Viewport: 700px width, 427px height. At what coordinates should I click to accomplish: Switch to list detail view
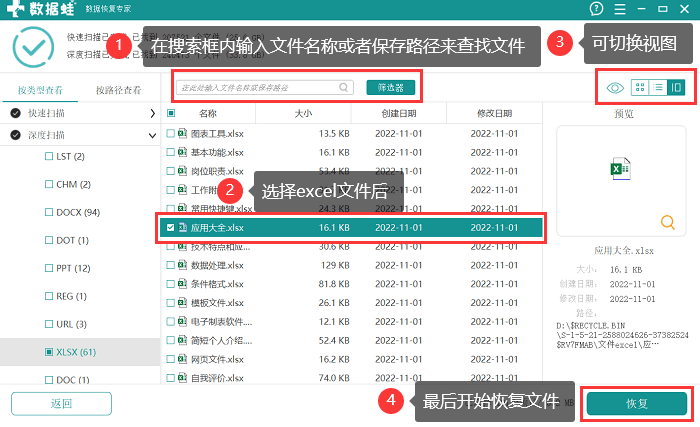tap(658, 87)
